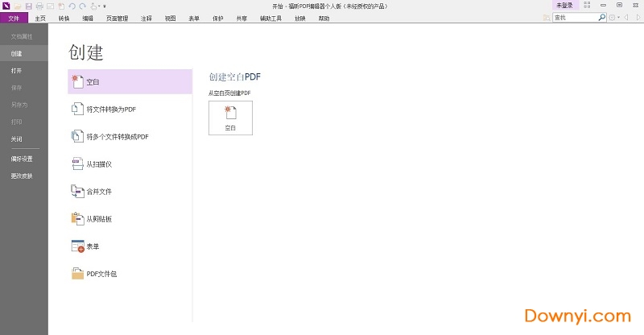Switch to the 辅助工具 tab
This screenshot has width=644, height=335.
tap(270, 18)
